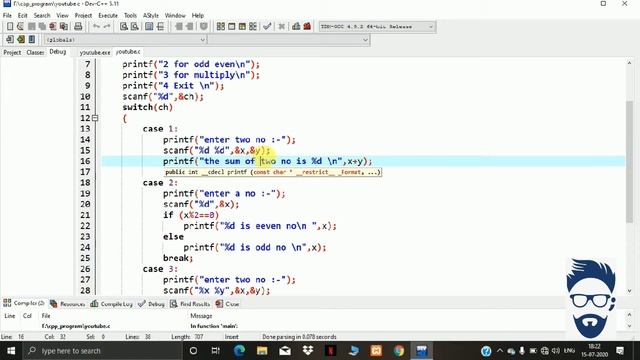
Task: Click line number 21 in the gutter
Action: pos(85,215)
